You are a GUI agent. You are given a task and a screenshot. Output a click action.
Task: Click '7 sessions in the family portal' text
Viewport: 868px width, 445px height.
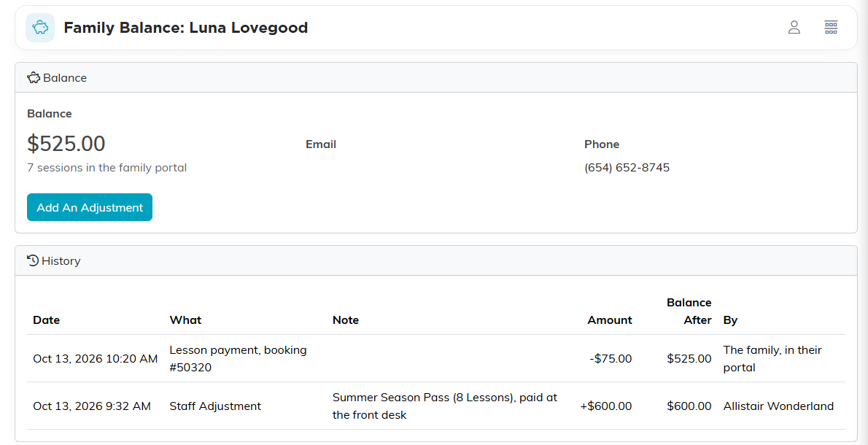[x=106, y=168]
